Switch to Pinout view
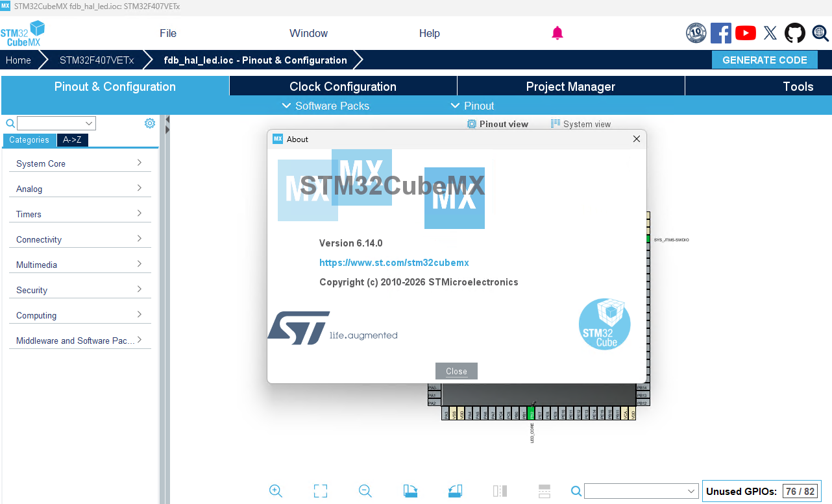The height and width of the screenshot is (504, 832). pos(498,124)
